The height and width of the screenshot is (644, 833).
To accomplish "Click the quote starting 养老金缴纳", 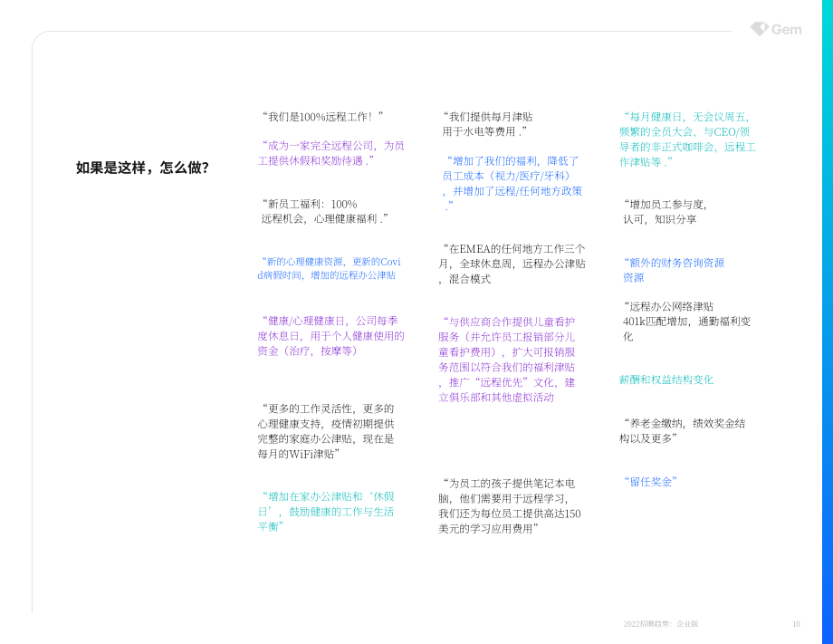I will click(x=682, y=430).
